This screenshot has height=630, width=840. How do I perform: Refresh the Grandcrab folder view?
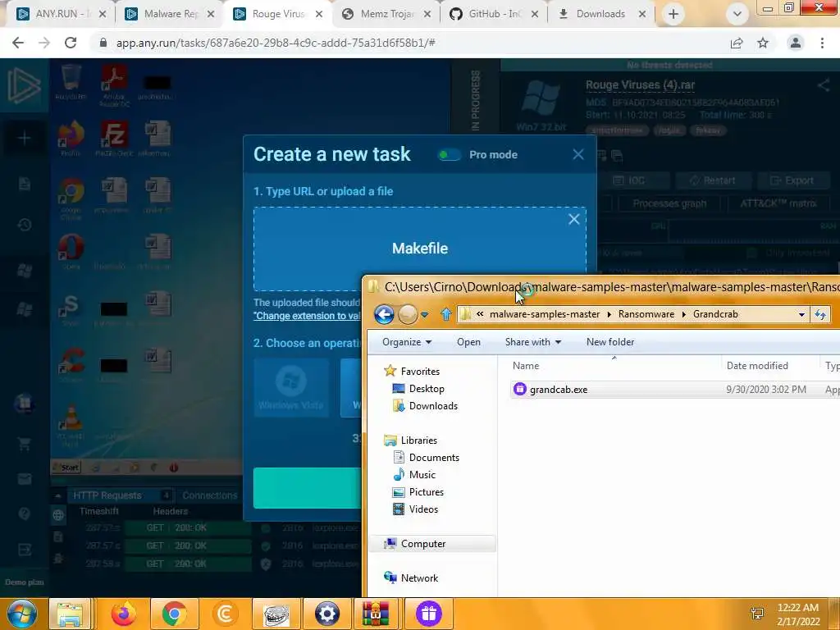(820, 314)
